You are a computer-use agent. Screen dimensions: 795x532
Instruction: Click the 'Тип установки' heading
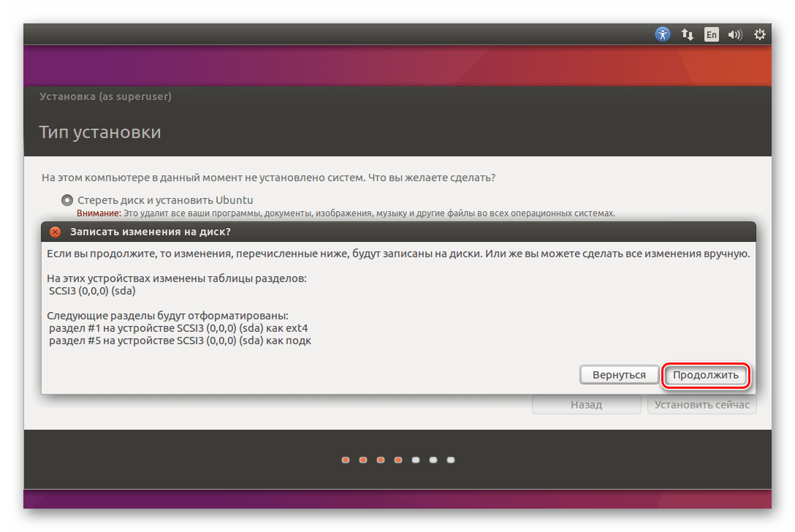point(99,132)
